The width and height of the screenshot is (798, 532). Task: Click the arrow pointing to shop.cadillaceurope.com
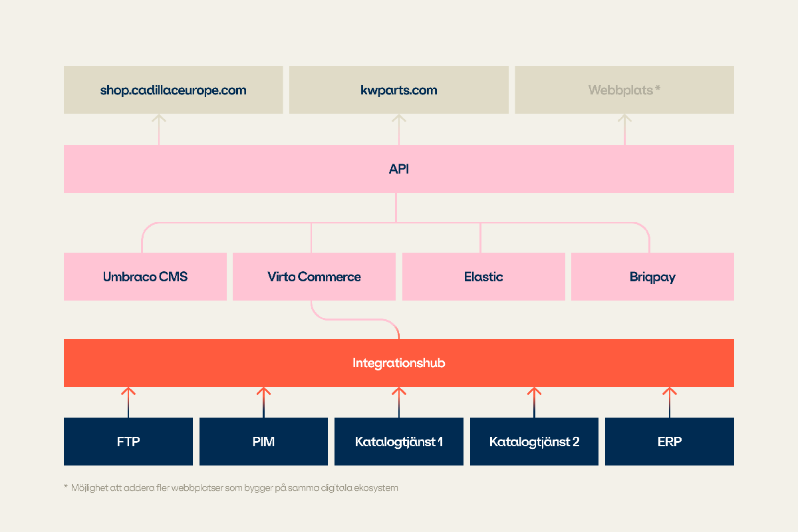158,128
